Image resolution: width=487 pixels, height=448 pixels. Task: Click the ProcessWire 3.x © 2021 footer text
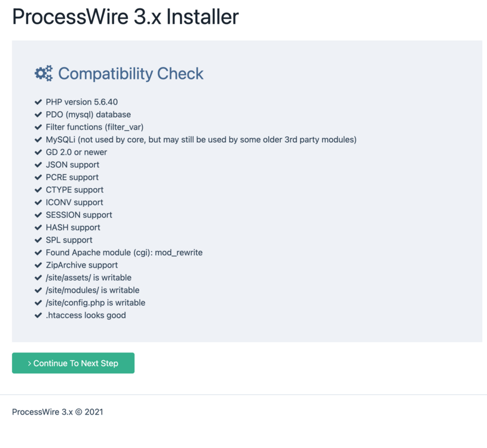[x=57, y=412]
